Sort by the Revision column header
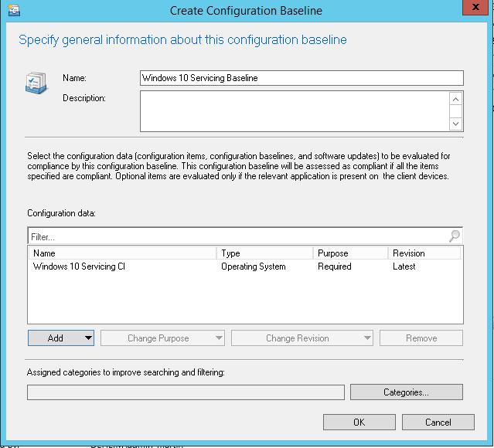 pos(424,253)
